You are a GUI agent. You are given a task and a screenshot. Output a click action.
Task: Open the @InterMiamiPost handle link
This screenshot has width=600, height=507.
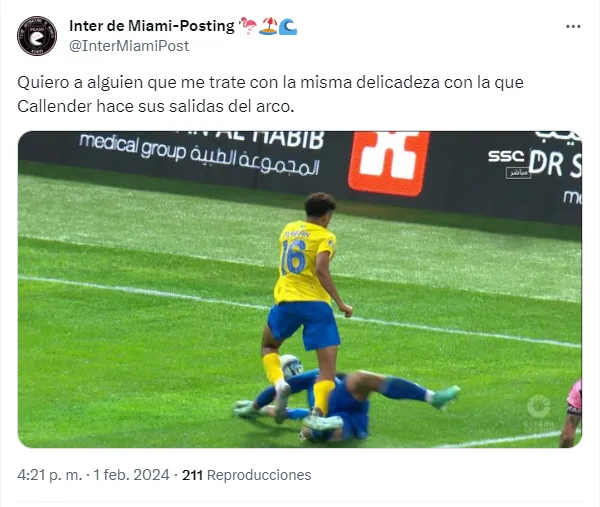click(x=129, y=46)
